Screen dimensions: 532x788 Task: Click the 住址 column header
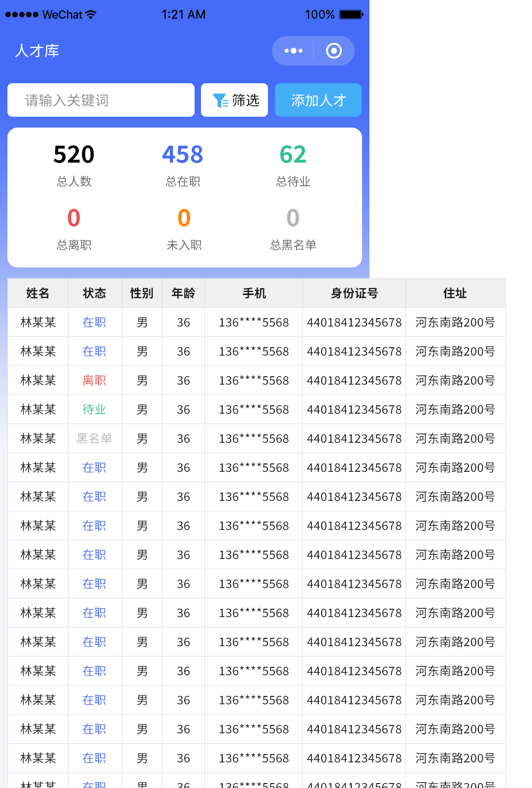point(455,294)
